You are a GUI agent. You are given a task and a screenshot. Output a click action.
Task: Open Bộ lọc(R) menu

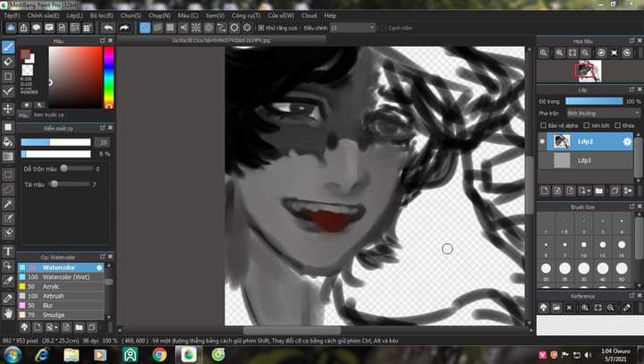click(101, 15)
